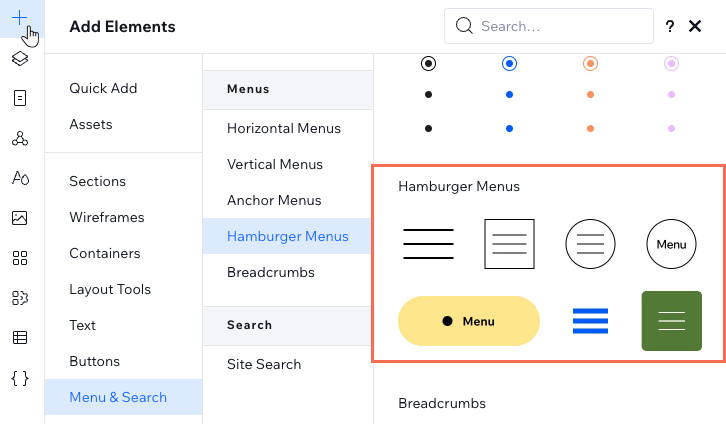Open the Layers panel icon in sidebar
This screenshot has width=726, height=424.
(x=20, y=59)
